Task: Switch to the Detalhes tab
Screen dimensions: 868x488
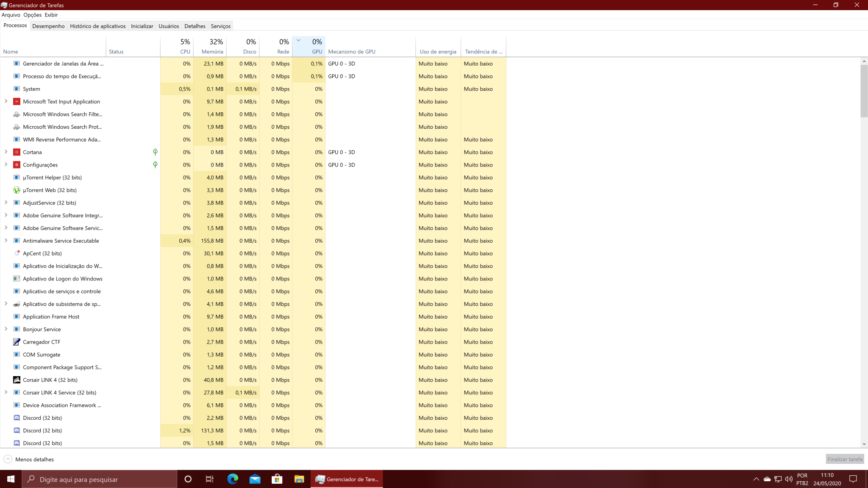Action: (195, 26)
